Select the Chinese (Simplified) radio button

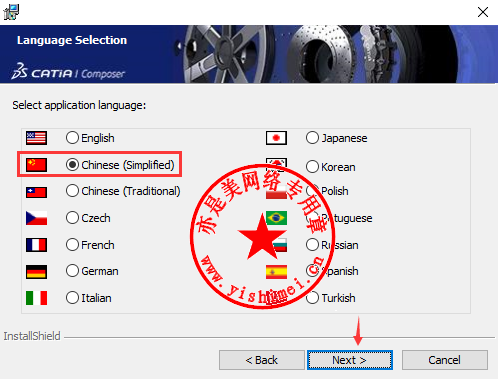(72, 165)
